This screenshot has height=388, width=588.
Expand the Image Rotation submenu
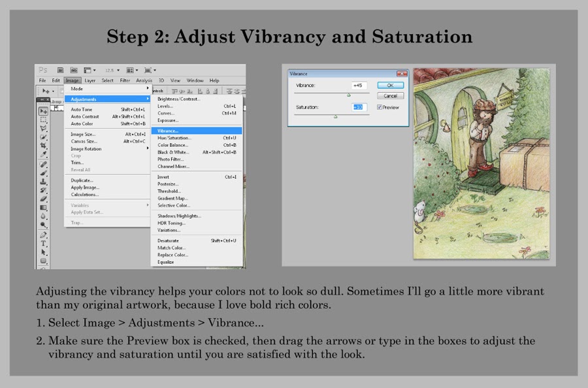[x=107, y=149]
